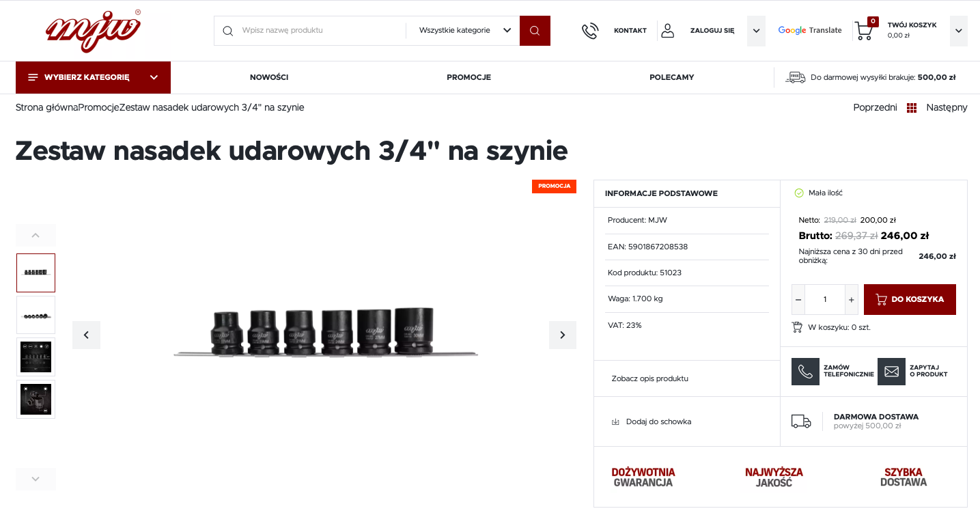Expand the Zaloguj się dropdown arrow
The height and width of the screenshot is (526, 980).
point(756,31)
